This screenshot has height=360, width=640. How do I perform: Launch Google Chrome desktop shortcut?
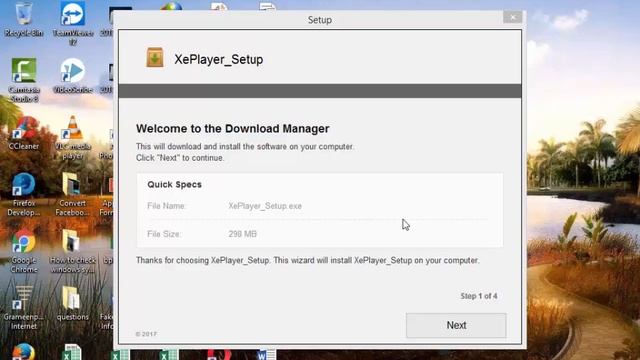tap(24, 251)
